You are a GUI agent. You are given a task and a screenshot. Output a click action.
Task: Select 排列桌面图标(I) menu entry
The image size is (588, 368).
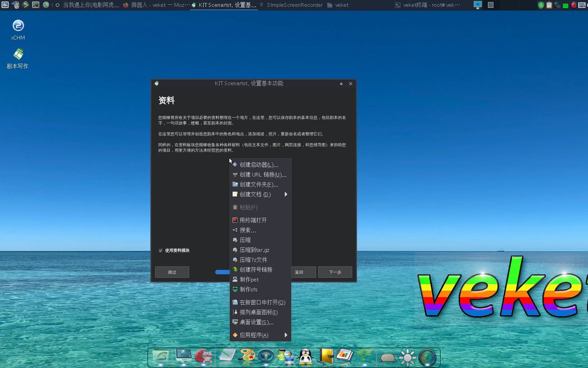pos(261,312)
